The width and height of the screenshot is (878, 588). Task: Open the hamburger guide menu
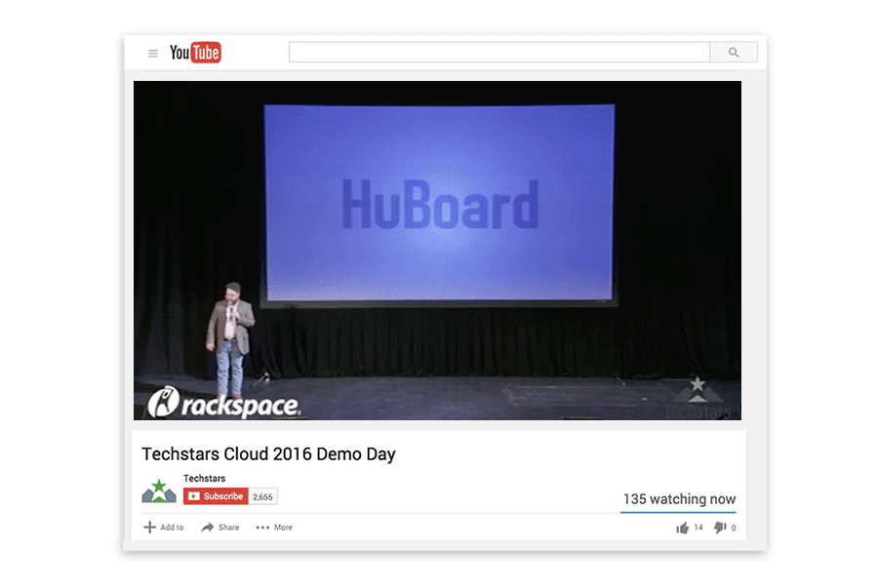click(x=153, y=54)
